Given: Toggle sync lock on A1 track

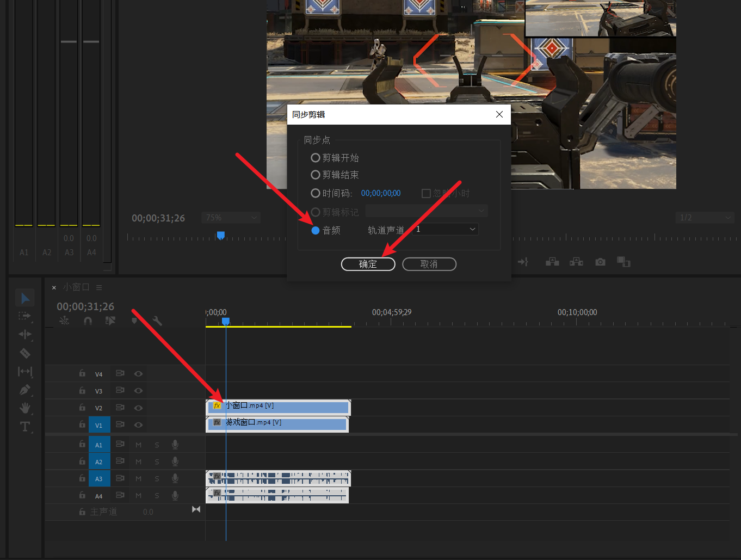Looking at the screenshot, I should [x=120, y=444].
